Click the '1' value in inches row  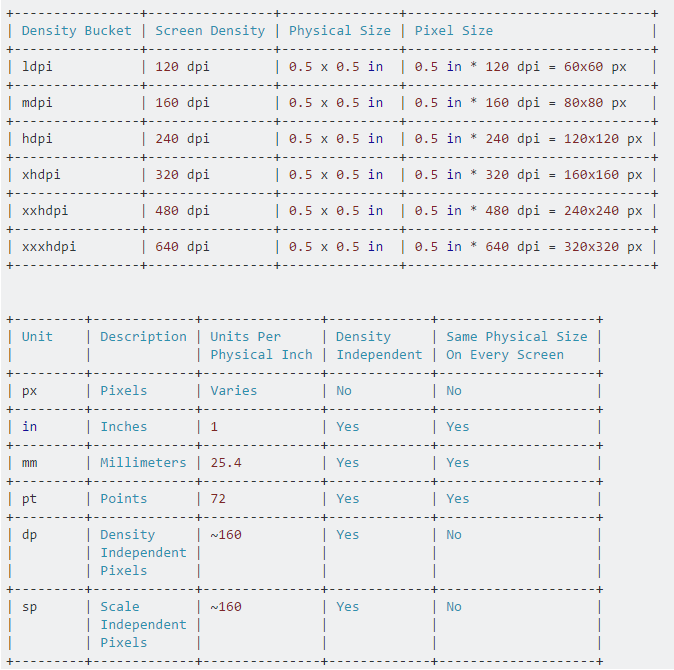[x=214, y=427]
